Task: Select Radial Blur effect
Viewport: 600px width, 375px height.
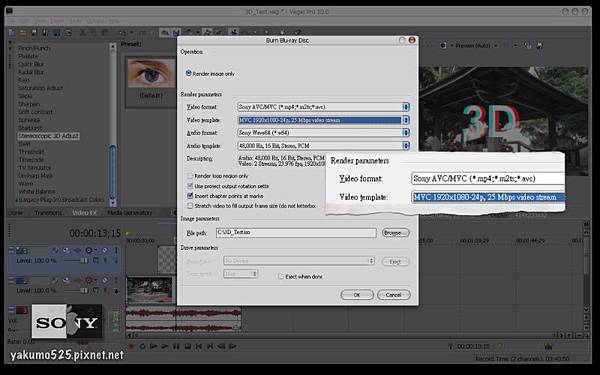Action: [31, 72]
